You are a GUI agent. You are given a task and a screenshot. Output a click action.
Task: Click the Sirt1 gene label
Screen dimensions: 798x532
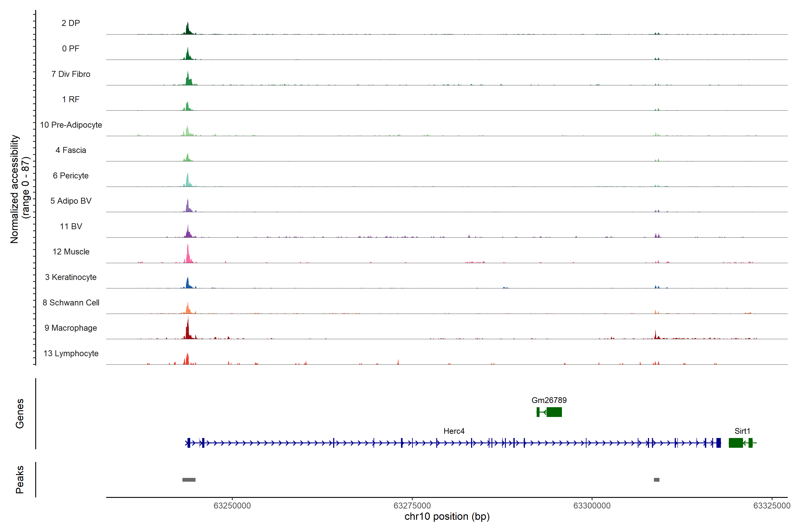tap(742, 431)
